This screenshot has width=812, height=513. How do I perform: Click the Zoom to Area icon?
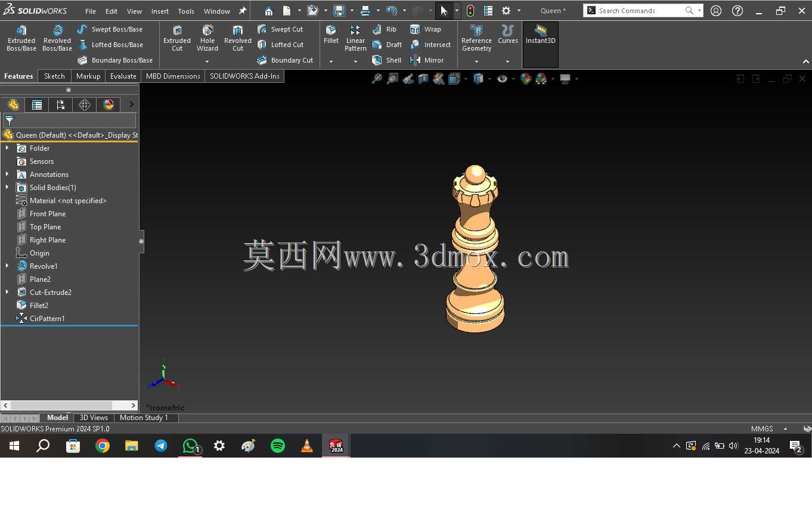click(392, 79)
